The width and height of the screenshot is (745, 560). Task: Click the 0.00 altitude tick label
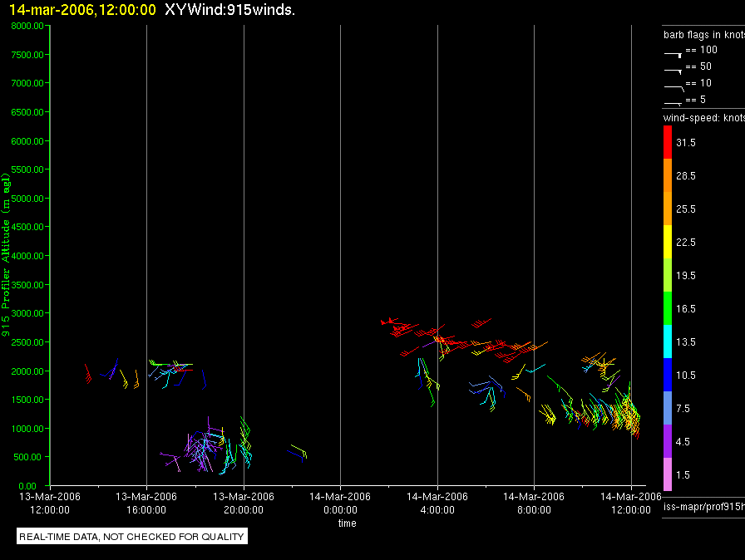[x=27, y=486]
